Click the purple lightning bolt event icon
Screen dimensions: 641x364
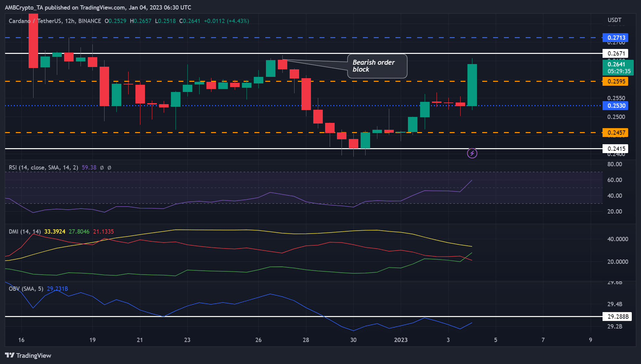(x=472, y=153)
